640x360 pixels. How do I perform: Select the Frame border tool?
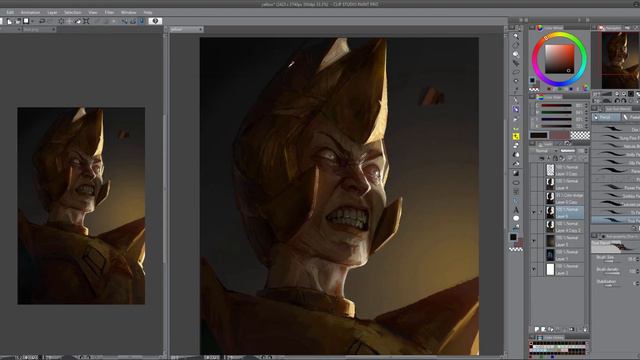516,191
